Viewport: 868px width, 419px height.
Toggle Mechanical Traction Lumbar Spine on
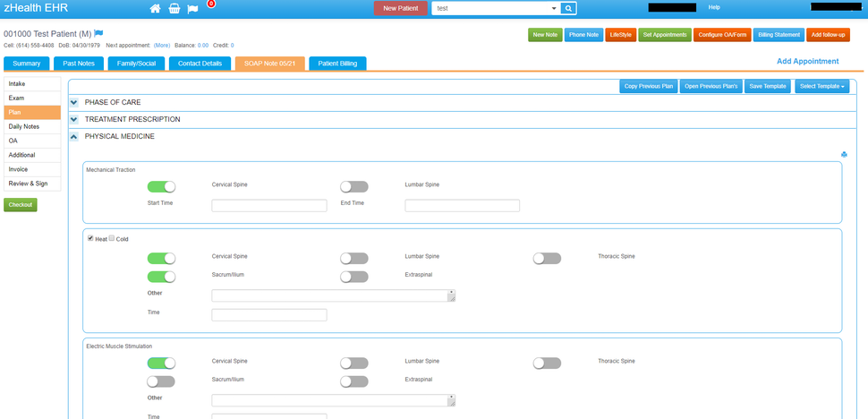(x=354, y=186)
